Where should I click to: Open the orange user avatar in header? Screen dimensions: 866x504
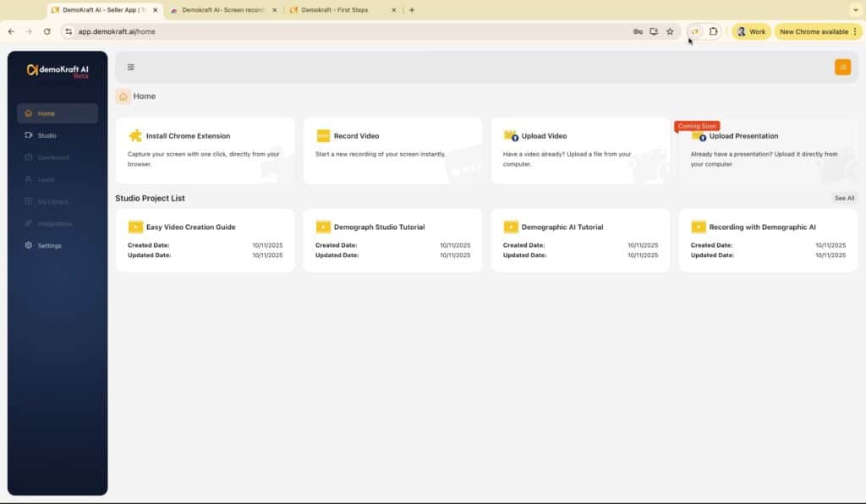[x=842, y=68]
